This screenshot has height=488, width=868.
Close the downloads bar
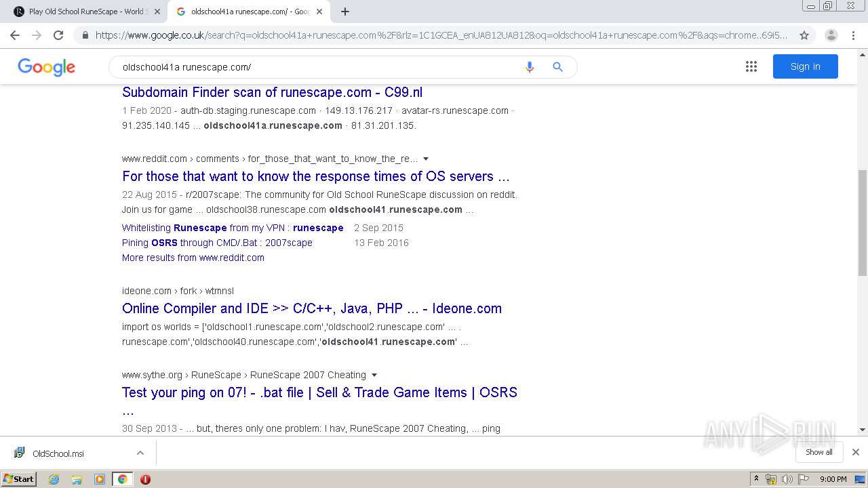pos(856,452)
